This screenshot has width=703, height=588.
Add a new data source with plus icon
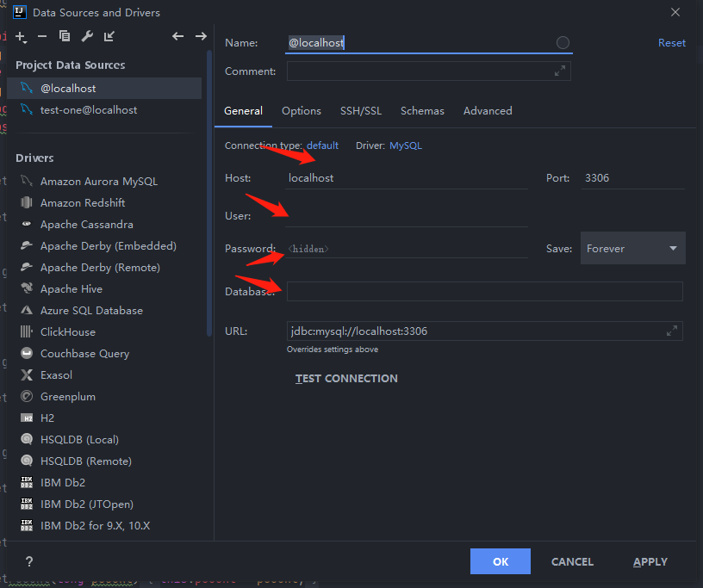coord(21,37)
